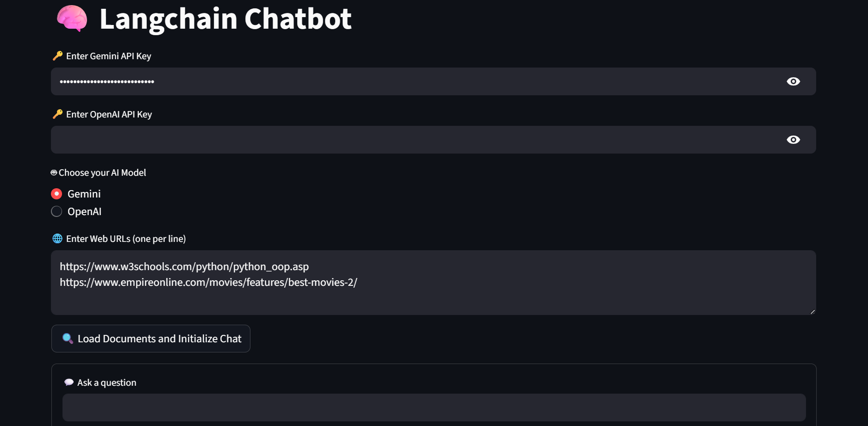Viewport: 868px width, 426px height.
Task: Click the key icon beside Gemini API Key
Action: (x=57, y=56)
